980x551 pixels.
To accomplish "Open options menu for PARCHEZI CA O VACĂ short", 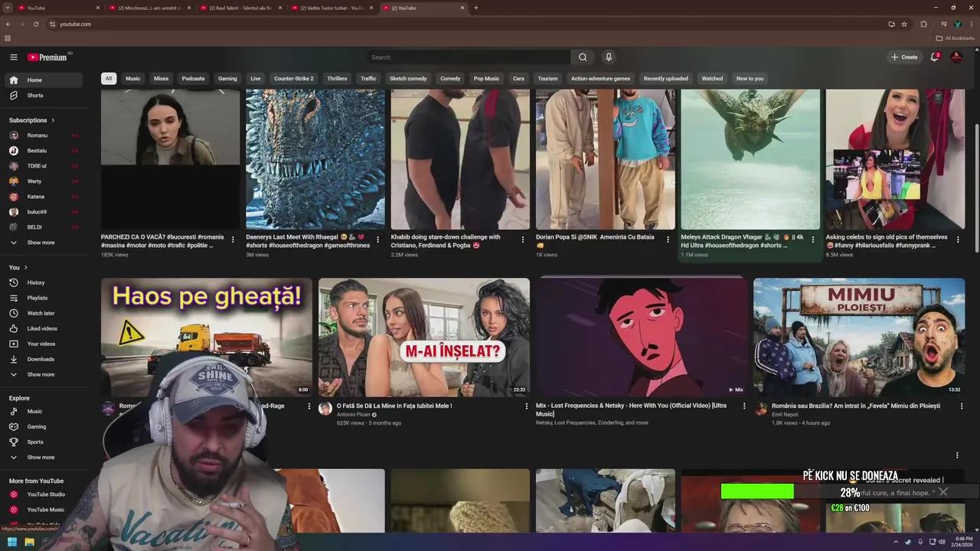I will coord(233,240).
